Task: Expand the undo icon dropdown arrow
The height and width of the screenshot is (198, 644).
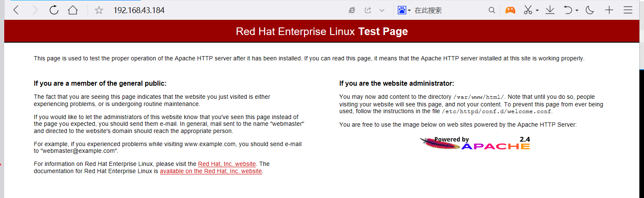Action: point(577,11)
